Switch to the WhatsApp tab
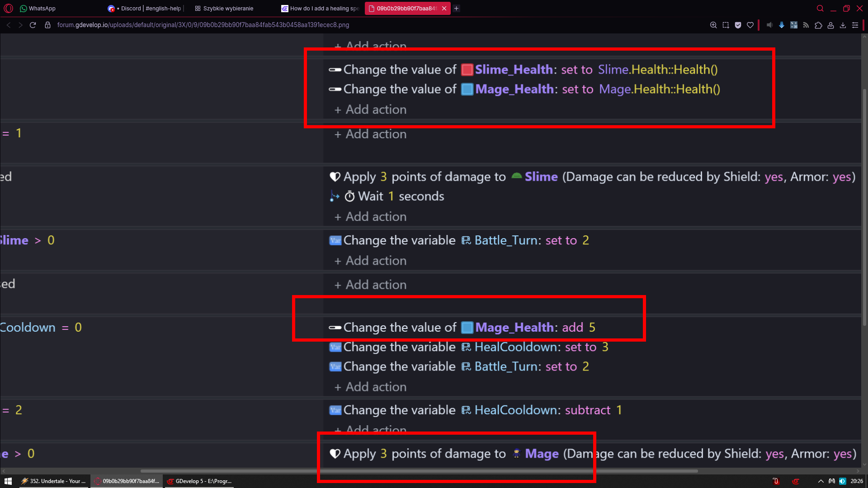Viewport: 868px width, 488px height. 38,8
